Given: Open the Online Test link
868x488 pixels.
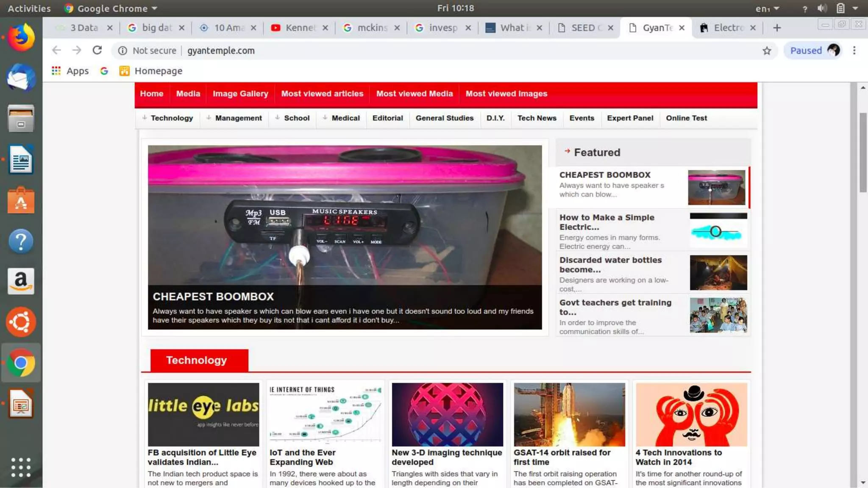Looking at the screenshot, I should [686, 118].
